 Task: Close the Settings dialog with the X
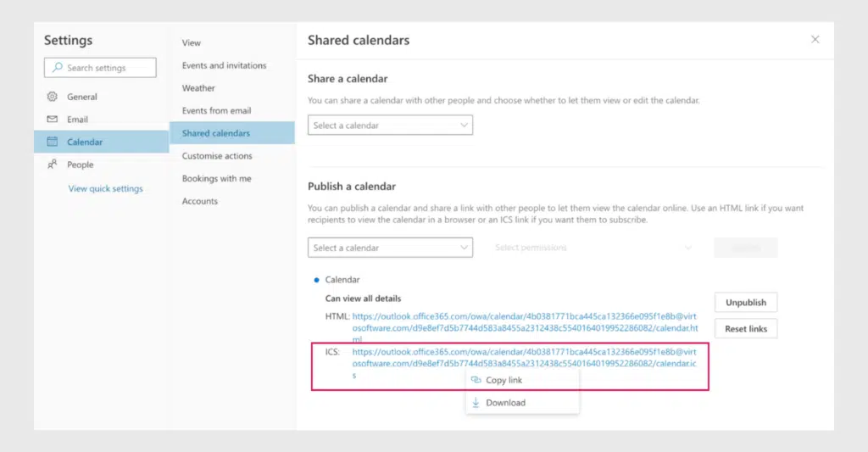(x=815, y=40)
